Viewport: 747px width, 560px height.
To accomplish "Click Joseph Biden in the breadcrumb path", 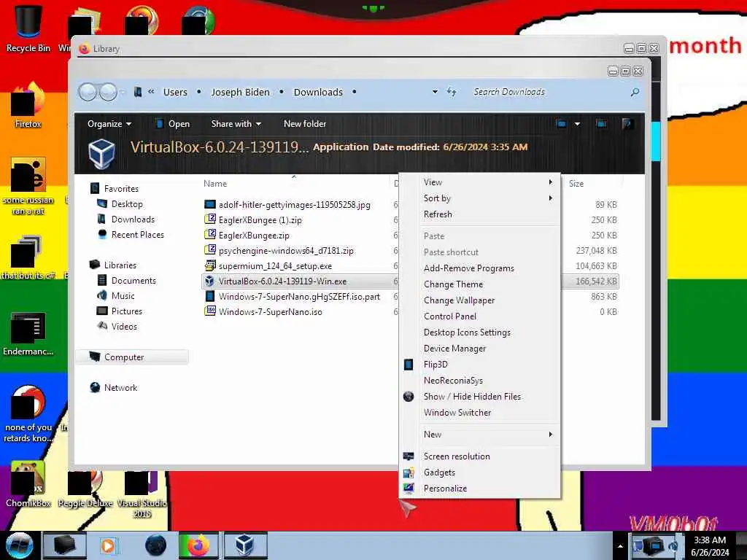I will [x=240, y=92].
